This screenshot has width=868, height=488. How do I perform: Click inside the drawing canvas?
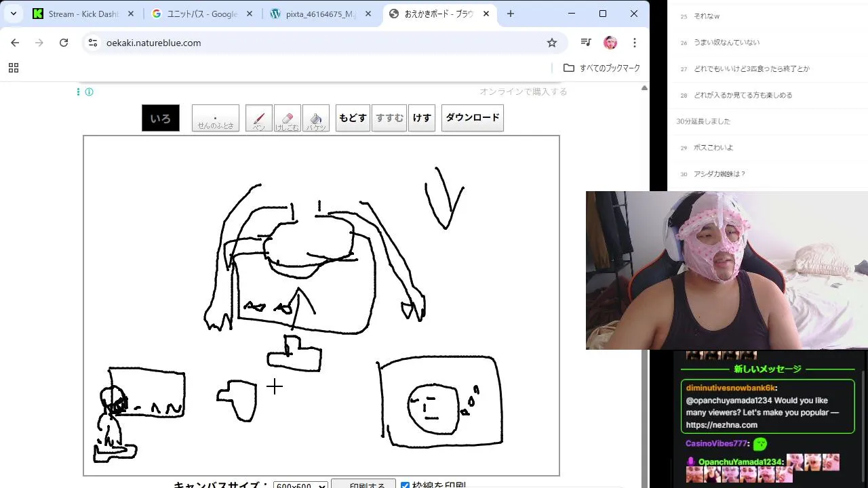pyautogui.click(x=321, y=306)
